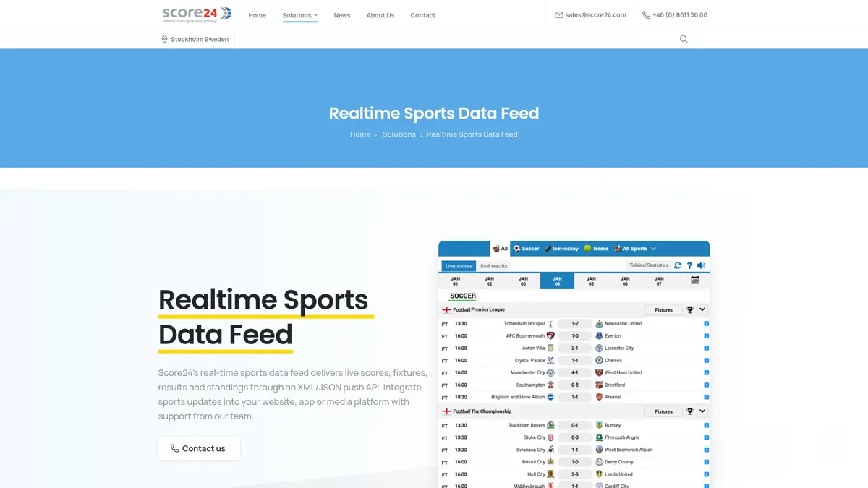Image resolution: width=868 pixels, height=488 pixels.
Task: Click info icon on Swansea City row
Action: pos(706,450)
